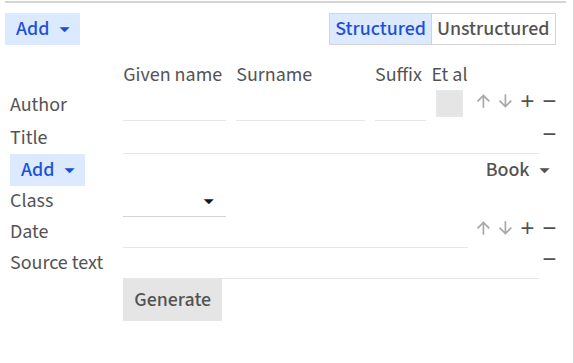
Task: Remove the Author row with minus
Action: pos(549,101)
